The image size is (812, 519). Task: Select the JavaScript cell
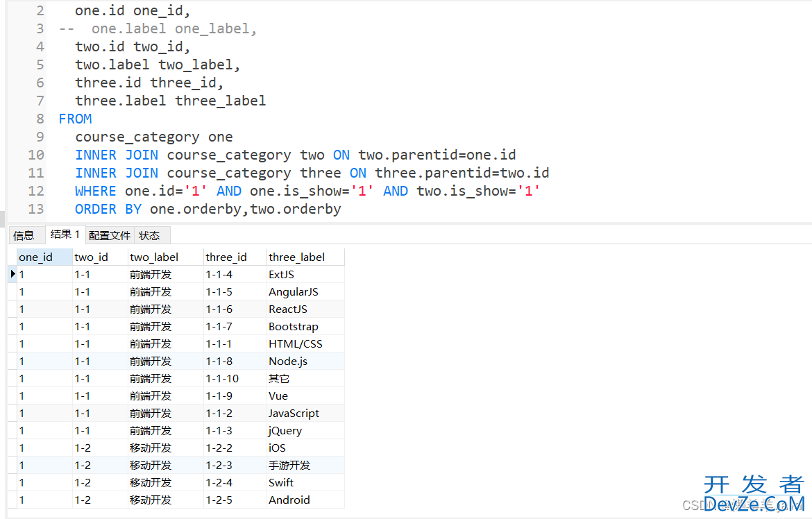305,414
